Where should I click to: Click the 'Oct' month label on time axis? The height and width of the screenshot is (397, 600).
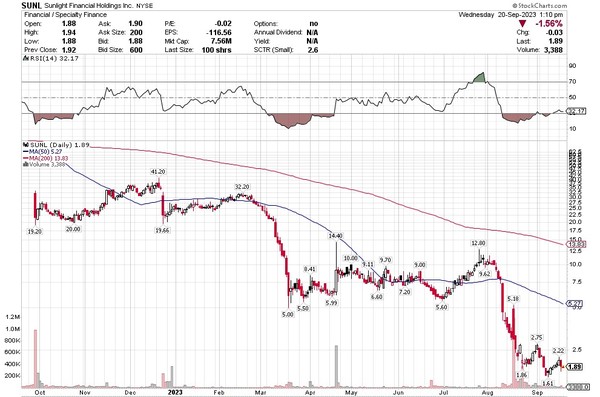39,393
